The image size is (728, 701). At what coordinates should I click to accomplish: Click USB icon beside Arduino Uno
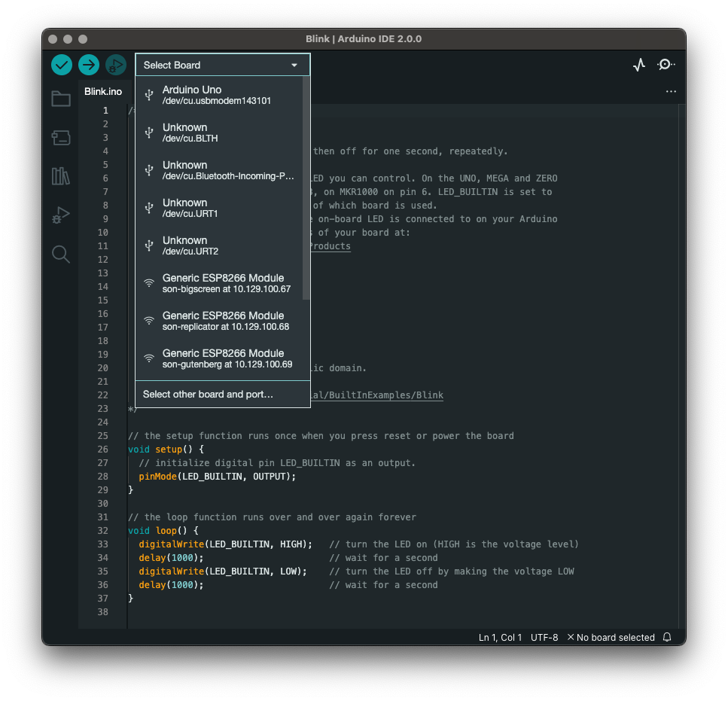click(149, 95)
